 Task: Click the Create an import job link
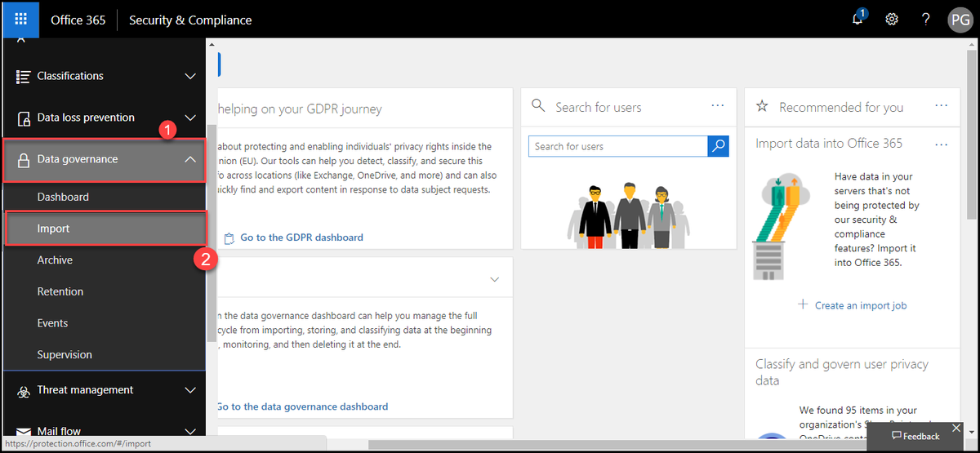(x=861, y=305)
